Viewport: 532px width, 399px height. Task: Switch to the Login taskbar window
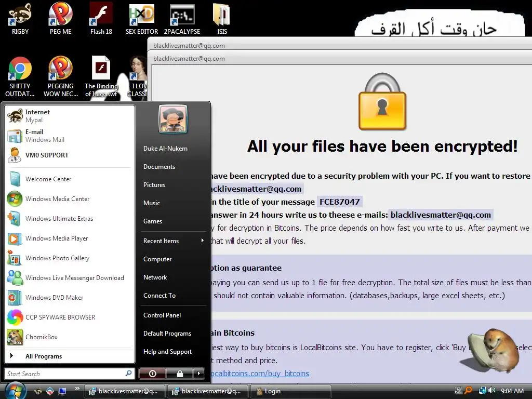point(290,391)
